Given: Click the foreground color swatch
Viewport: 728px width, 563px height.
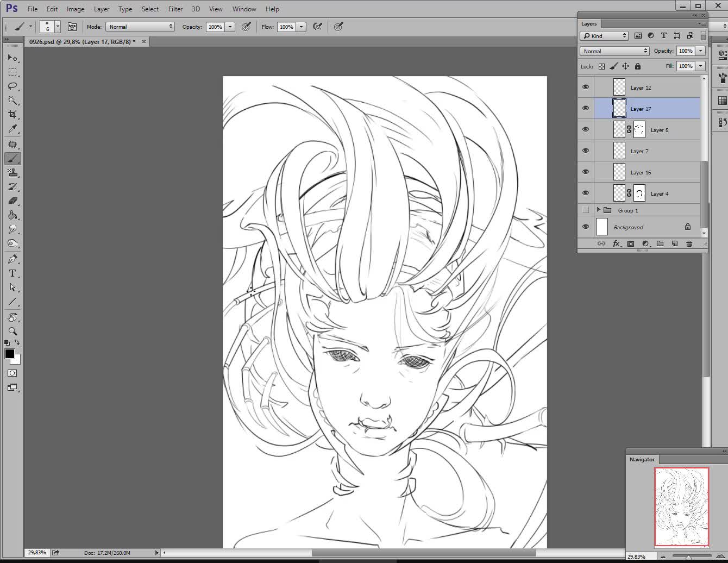Looking at the screenshot, I should click(9, 354).
